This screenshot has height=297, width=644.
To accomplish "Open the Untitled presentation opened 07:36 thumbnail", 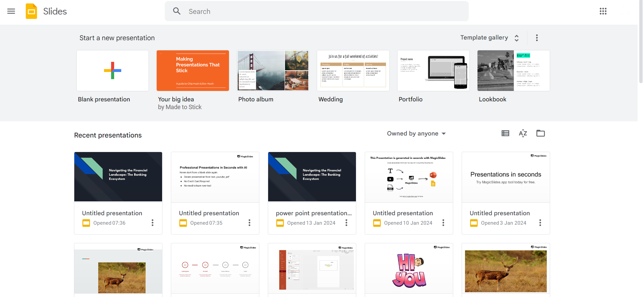I will point(118,177).
